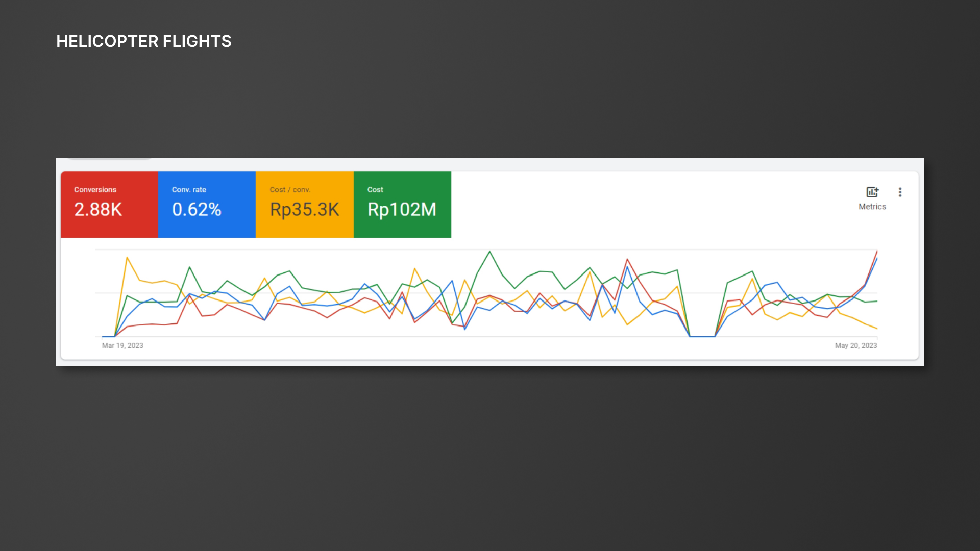This screenshot has width=980, height=551.
Task: Select the Conversions label text
Action: (x=95, y=189)
